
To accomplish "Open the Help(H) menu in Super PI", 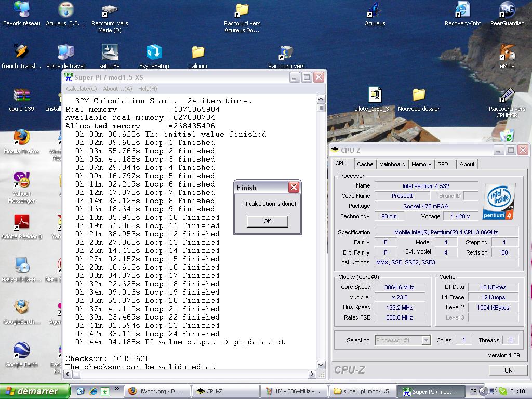I will tap(148, 89).
